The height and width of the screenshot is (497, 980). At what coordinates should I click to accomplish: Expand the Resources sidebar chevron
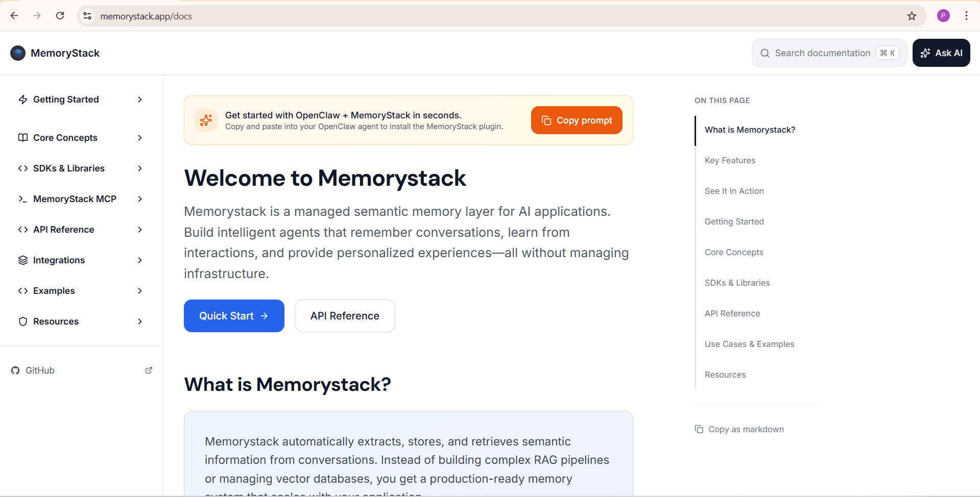[x=140, y=321]
